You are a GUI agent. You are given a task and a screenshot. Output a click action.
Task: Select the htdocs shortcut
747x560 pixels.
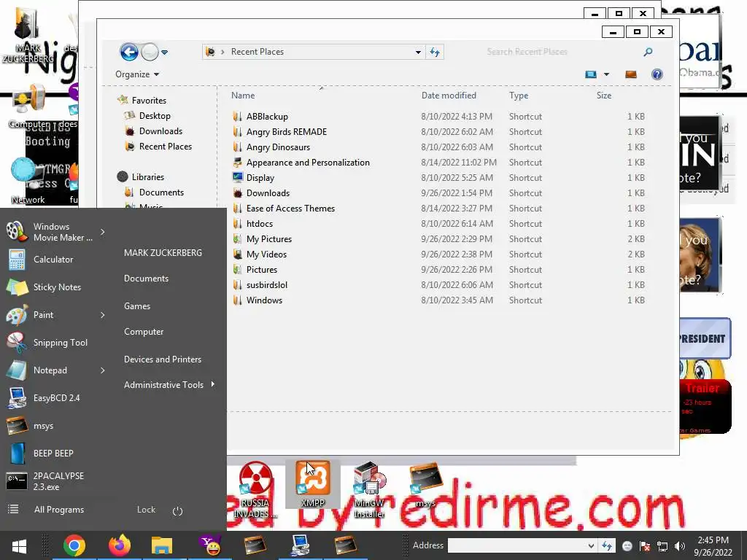coord(259,223)
